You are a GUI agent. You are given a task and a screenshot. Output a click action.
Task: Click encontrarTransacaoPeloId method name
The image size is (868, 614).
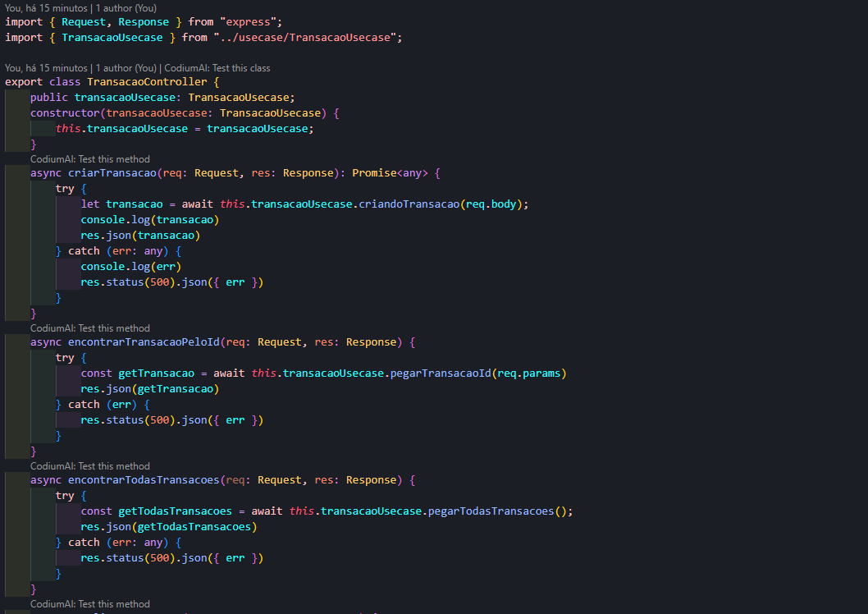144,342
